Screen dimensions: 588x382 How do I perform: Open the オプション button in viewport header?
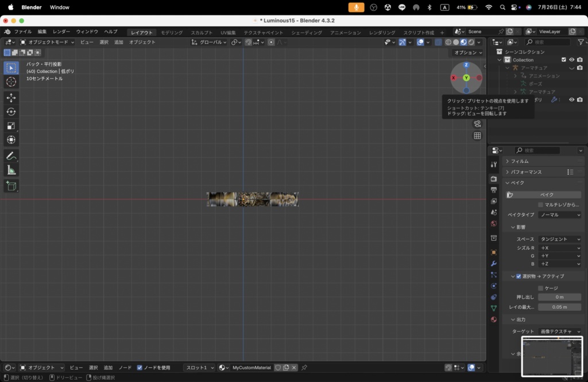coord(467,52)
